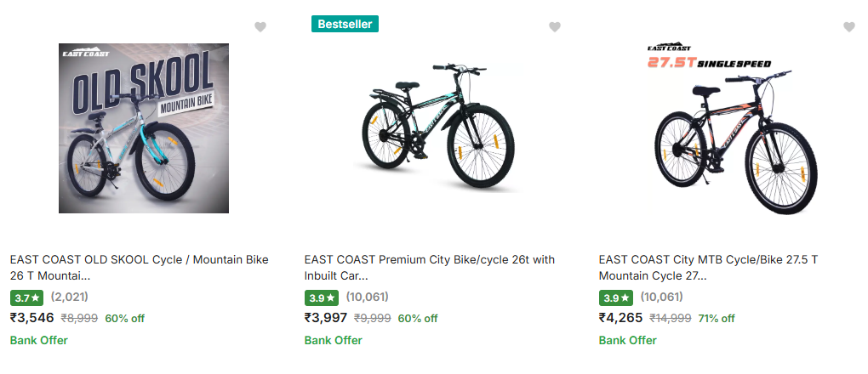View Bank Offer for ₹3,997 bike
Image resolution: width=868 pixels, height=374 pixels.
pos(334,340)
